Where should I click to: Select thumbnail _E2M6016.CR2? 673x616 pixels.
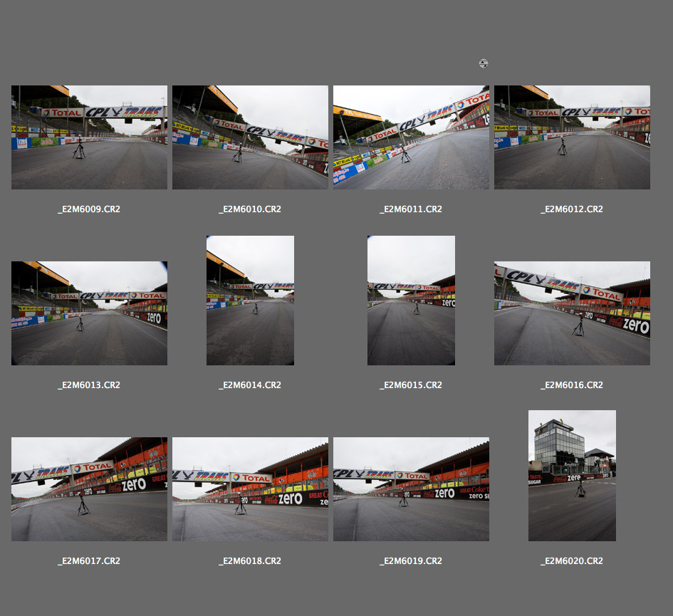coord(572,313)
